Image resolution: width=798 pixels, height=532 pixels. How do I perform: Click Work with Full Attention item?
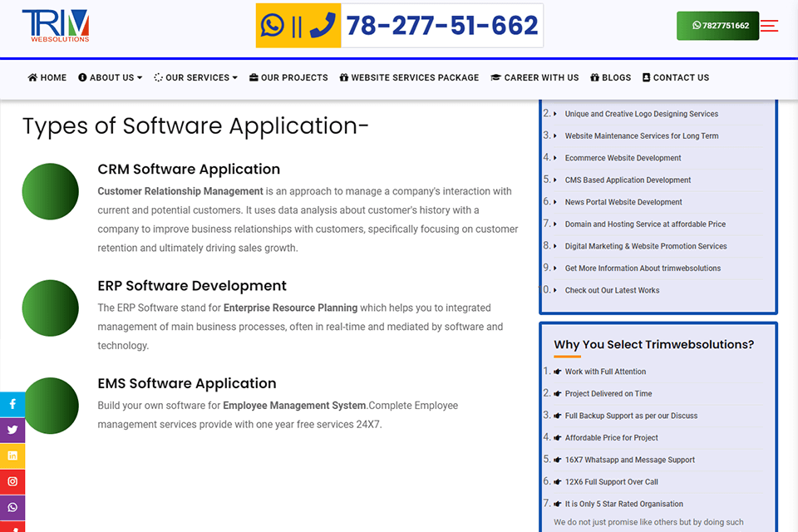[x=605, y=372]
